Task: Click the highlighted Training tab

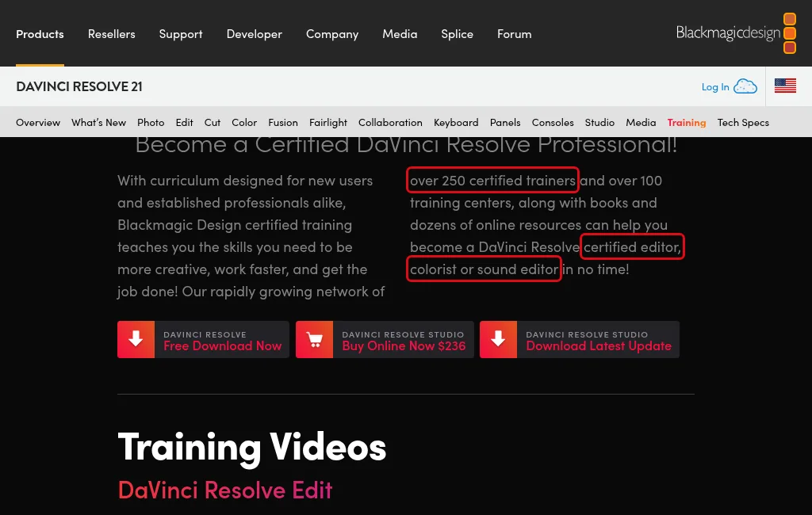Action: [x=687, y=123]
